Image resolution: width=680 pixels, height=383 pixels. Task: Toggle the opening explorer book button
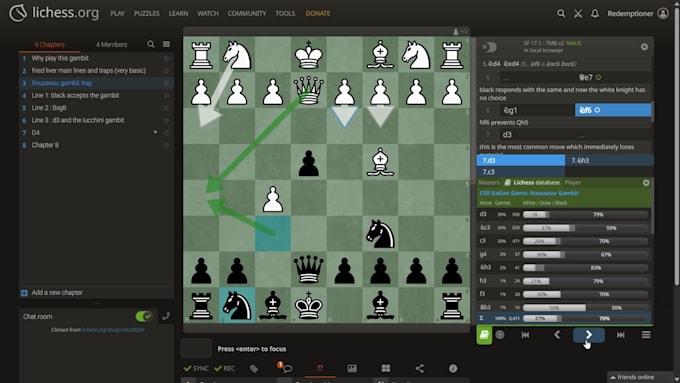[484, 335]
